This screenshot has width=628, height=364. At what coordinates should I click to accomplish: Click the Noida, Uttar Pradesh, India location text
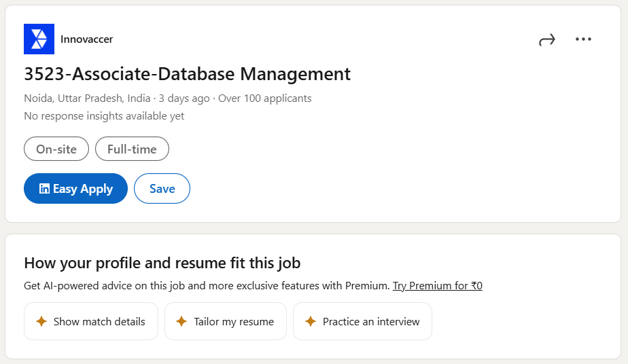coord(88,98)
